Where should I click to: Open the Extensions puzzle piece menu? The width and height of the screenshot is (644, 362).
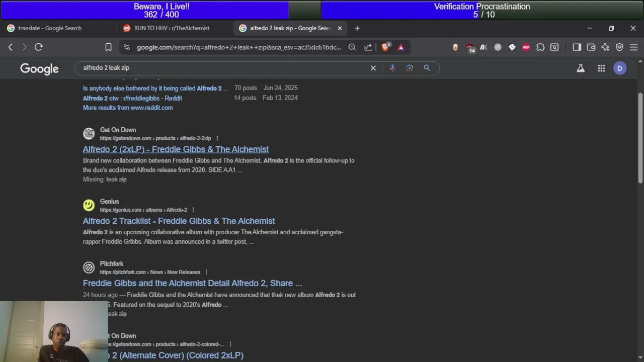coord(540,47)
